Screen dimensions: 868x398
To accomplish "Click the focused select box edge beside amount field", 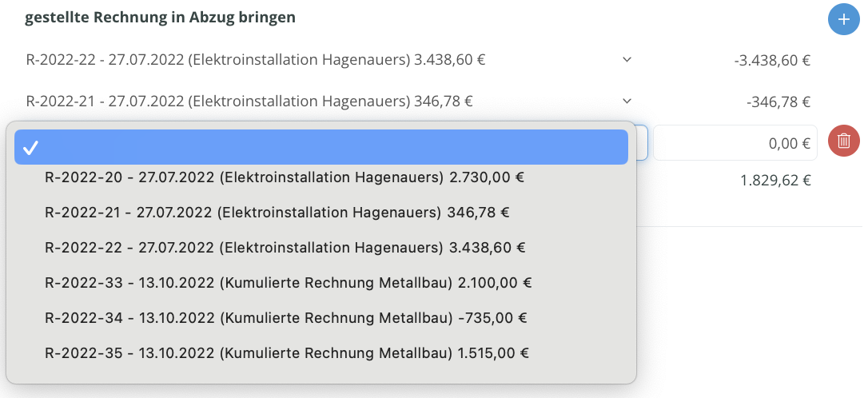I will pos(642,143).
